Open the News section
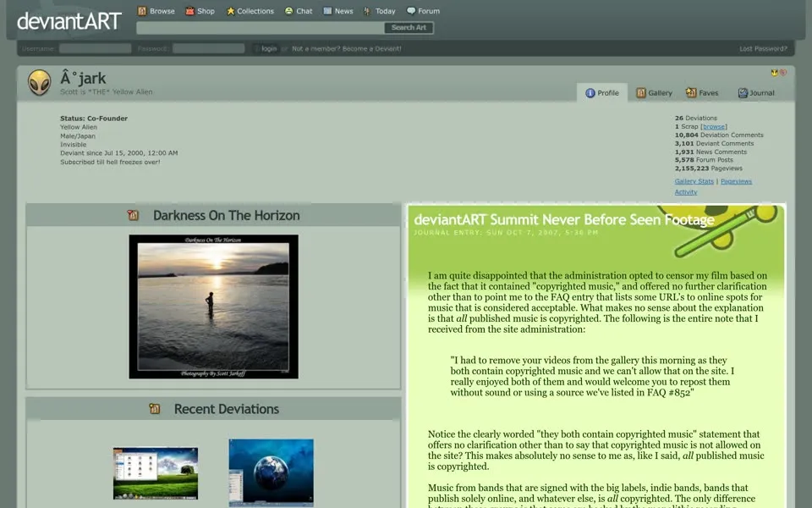This screenshot has height=508, width=812. [343, 11]
